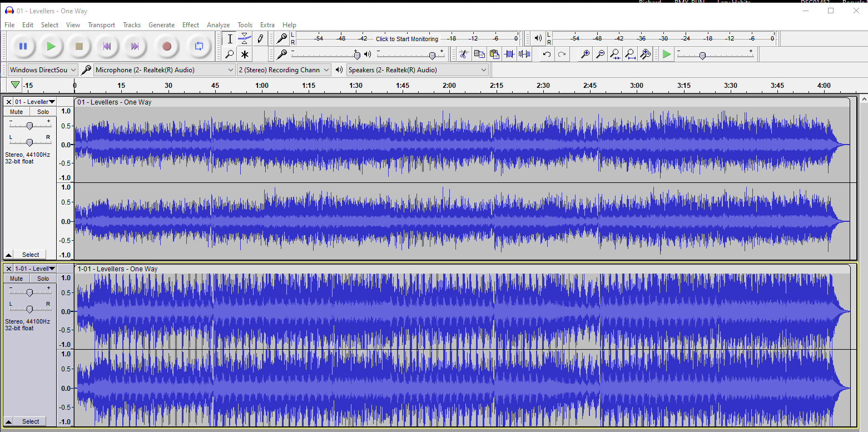
Task: Click the Cut (scissors) icon
Action: (x=464, y=54)
